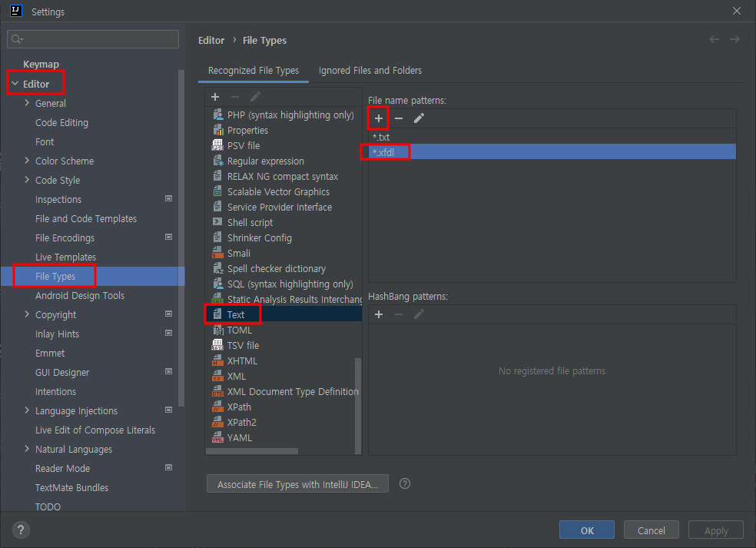Open help via bottom-left question mark
The width and height of the screenshot is (756, 548).
point(21,530)
